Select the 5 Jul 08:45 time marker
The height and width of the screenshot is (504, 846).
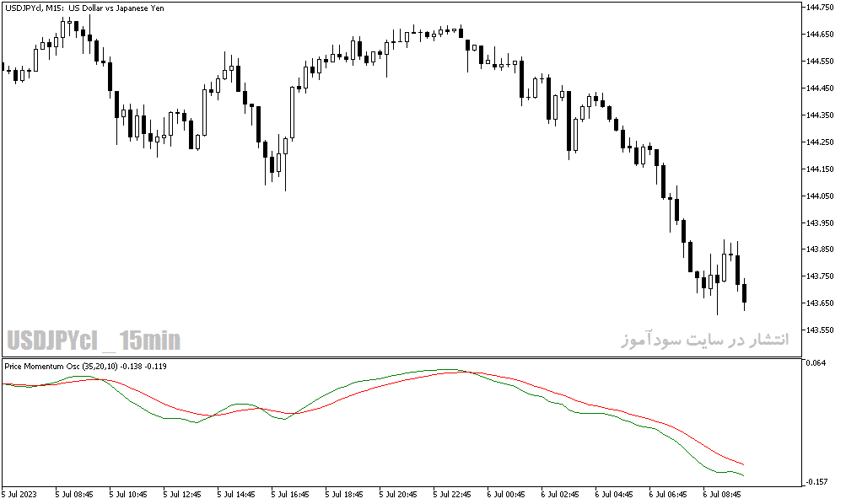pyautogui.click(x=74, y=494)
